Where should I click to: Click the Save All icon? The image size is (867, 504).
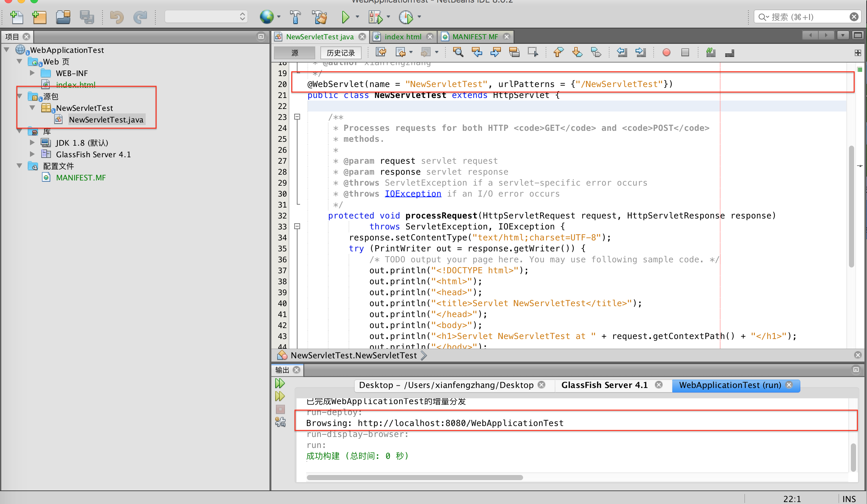[x=86, y=17]
